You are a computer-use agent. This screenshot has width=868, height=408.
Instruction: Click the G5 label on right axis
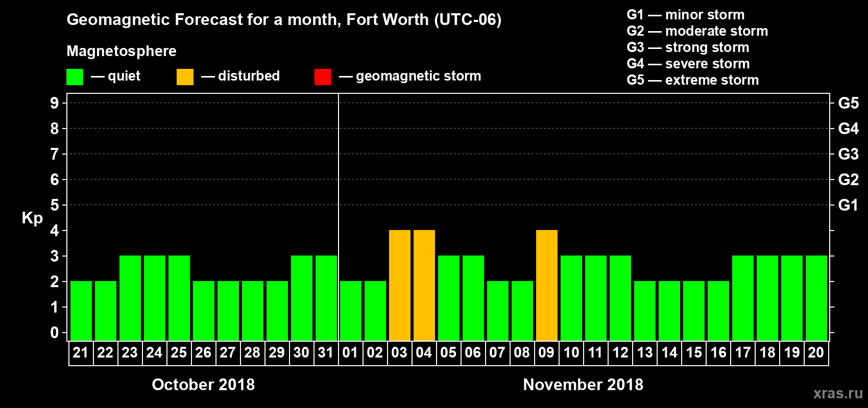click(x=849, y=103)
